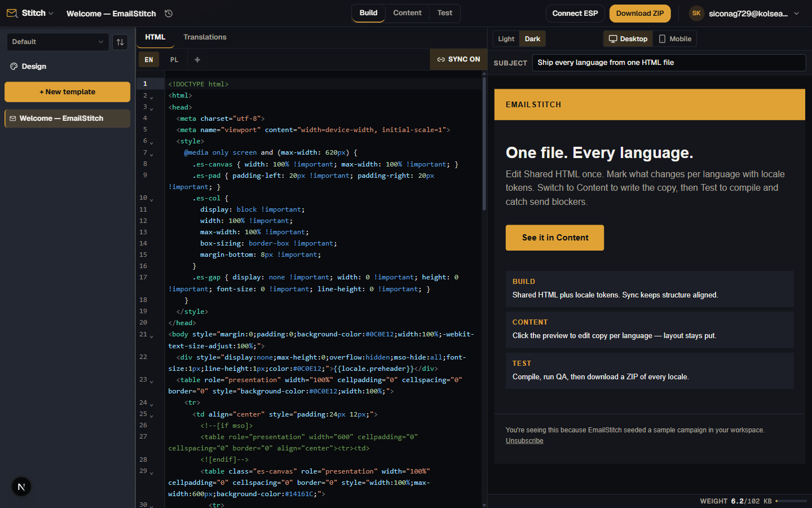Open the Translations tab
This screenshot has width=812, height=508.
click(x=205, y=37)
